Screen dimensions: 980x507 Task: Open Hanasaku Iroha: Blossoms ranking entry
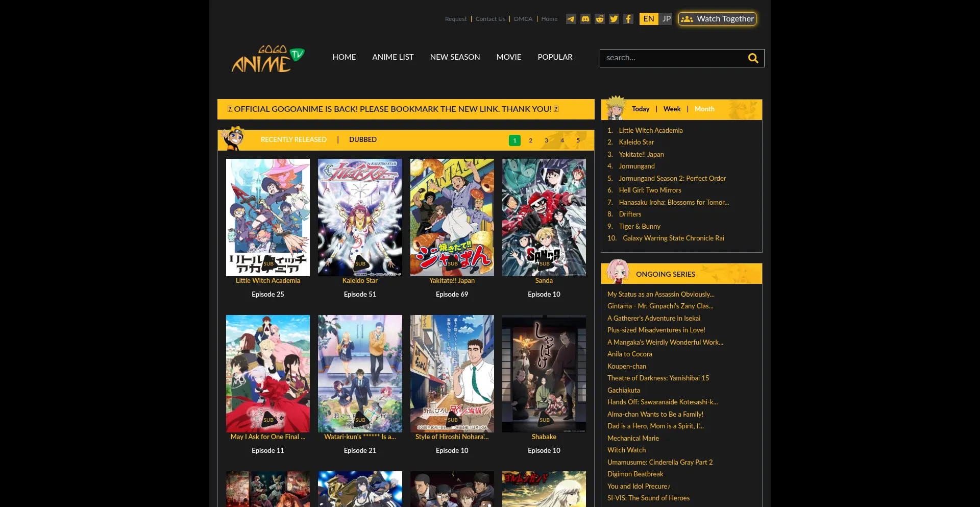tap(674, 203)
